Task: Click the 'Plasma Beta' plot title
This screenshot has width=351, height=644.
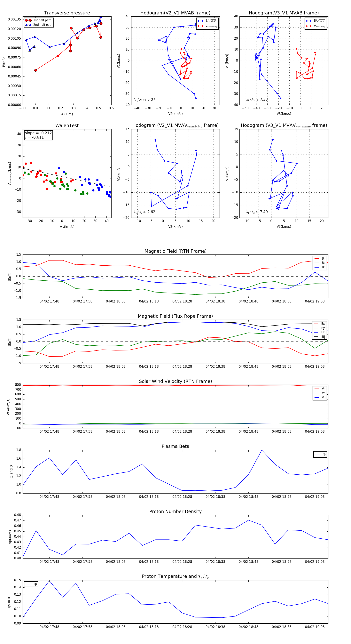Action: (175, 446)
